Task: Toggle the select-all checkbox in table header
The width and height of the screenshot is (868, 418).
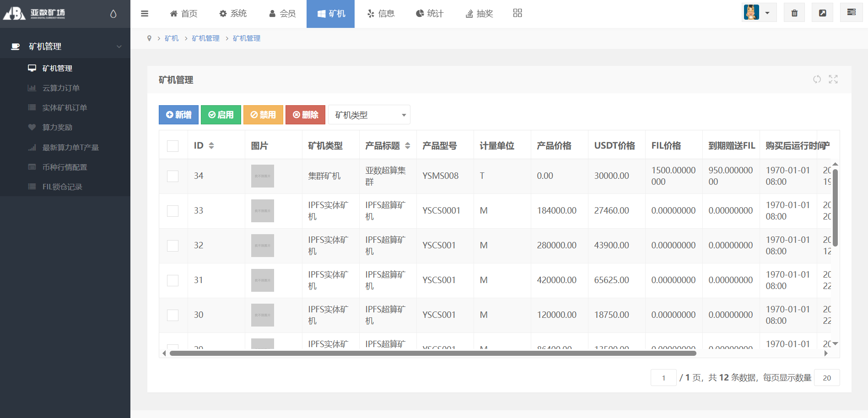Action: (173, 146)
